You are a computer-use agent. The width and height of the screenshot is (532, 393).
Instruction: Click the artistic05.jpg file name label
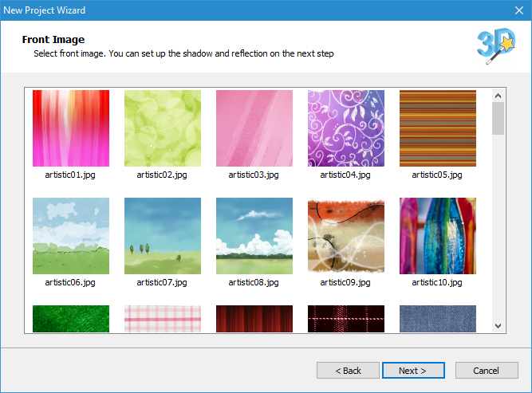tap(437, 175)
